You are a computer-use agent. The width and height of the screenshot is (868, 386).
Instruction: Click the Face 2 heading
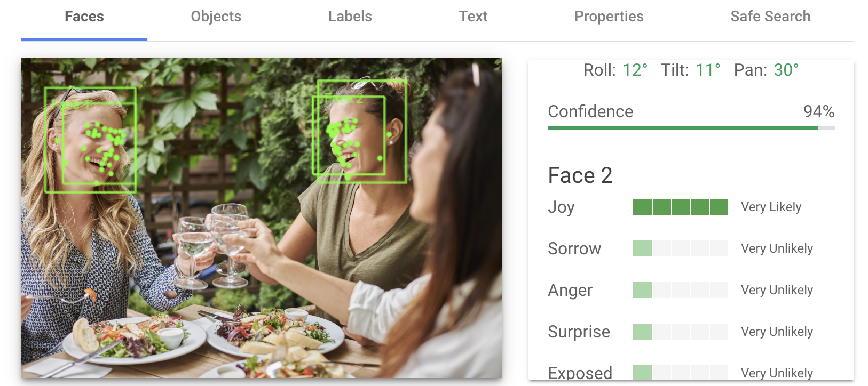(x=580, y=175)
